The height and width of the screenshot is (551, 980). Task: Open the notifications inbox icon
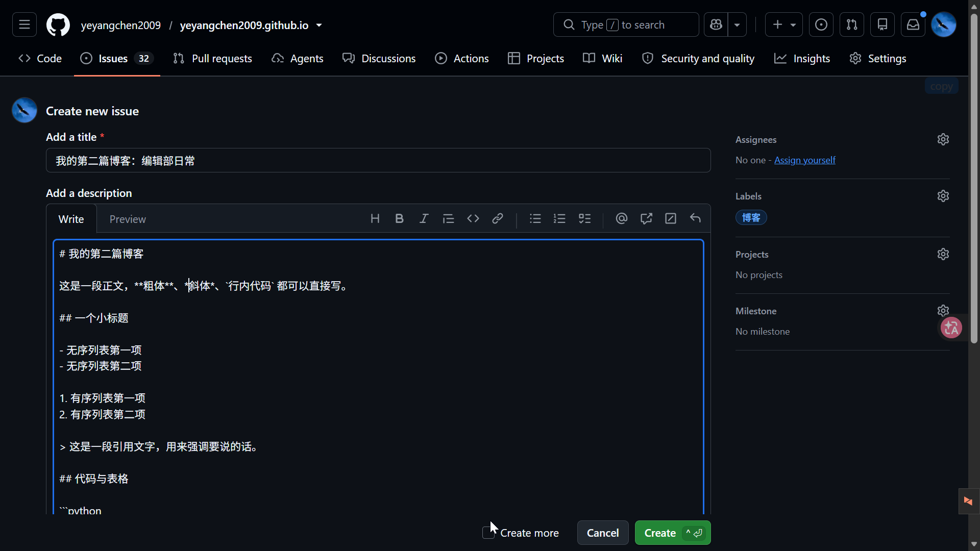[x=913, y=24]
